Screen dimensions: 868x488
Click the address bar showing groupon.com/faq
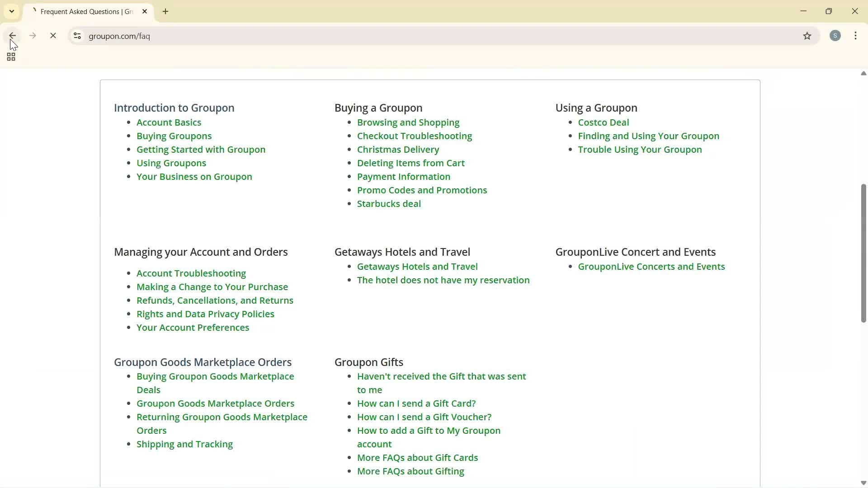coord(119,36)
